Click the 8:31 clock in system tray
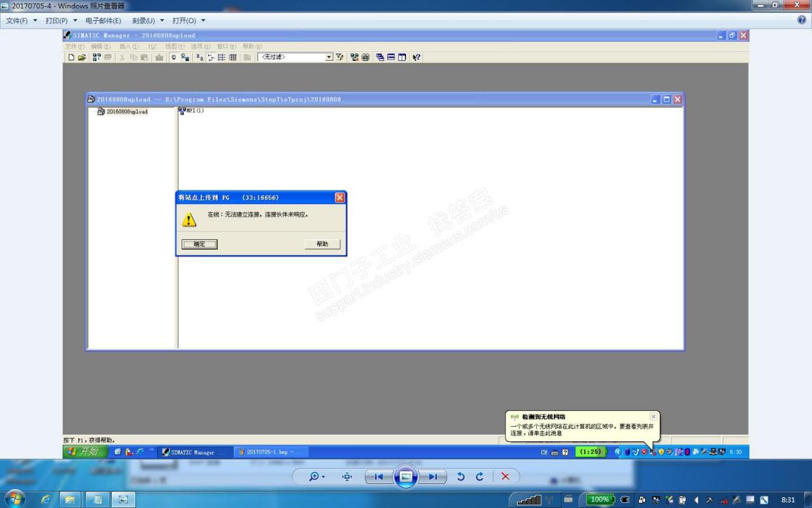The width and height of the screenshot is (812, 508). coord(788,500)
